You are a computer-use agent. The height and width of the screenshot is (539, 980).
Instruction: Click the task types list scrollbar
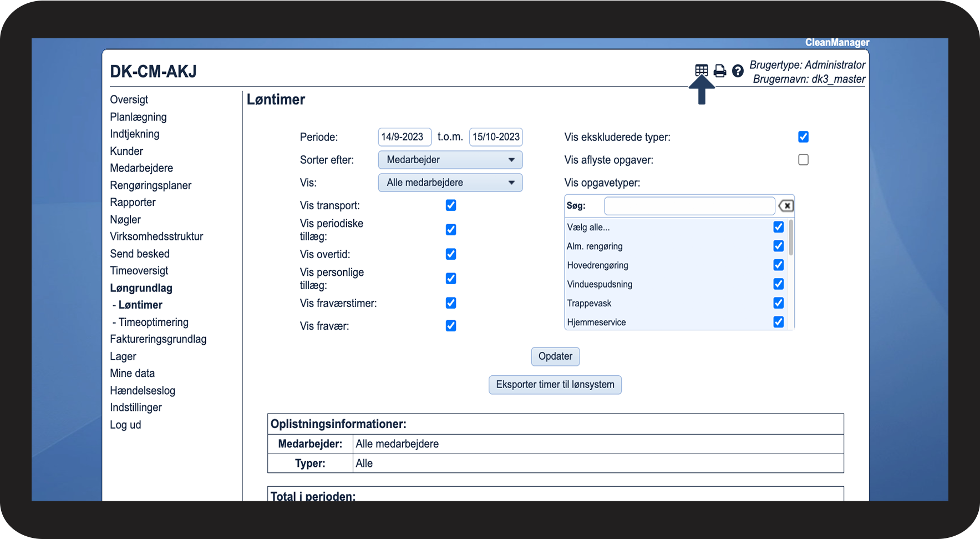pos(791,239)
